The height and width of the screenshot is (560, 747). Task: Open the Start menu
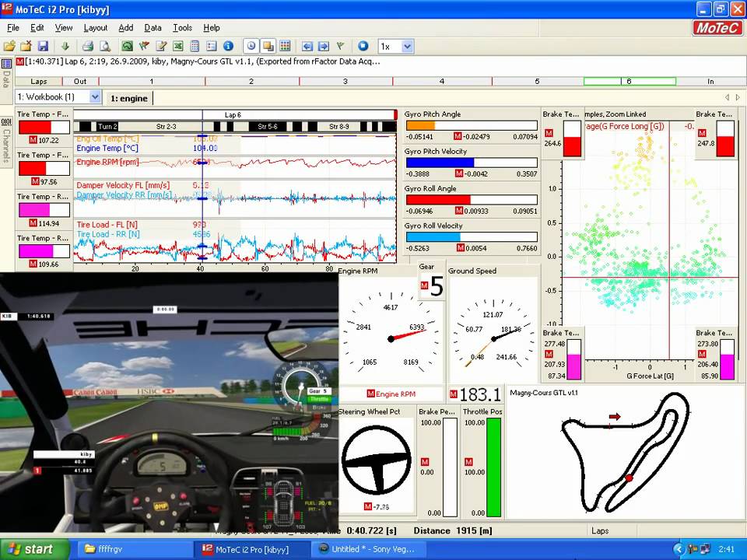point(35,549)
